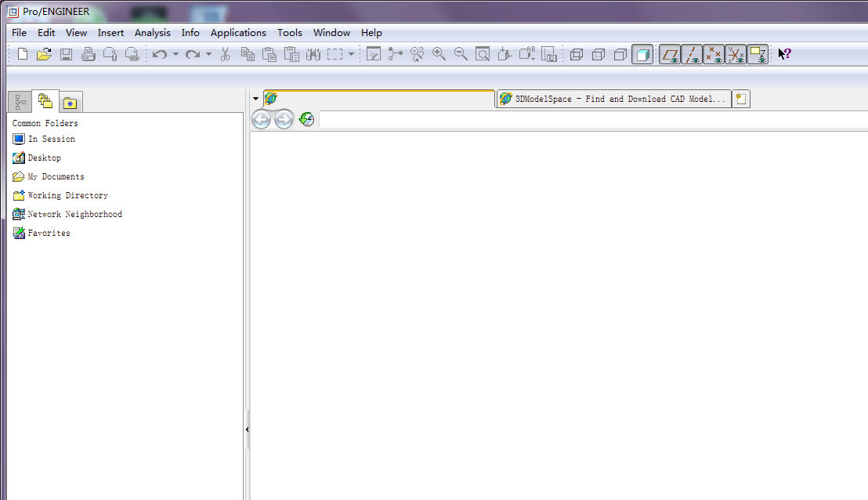This screenshot has width=868, height=500.
Task: Select the Network Neighborhood folder
Action: tap(74, 214)
